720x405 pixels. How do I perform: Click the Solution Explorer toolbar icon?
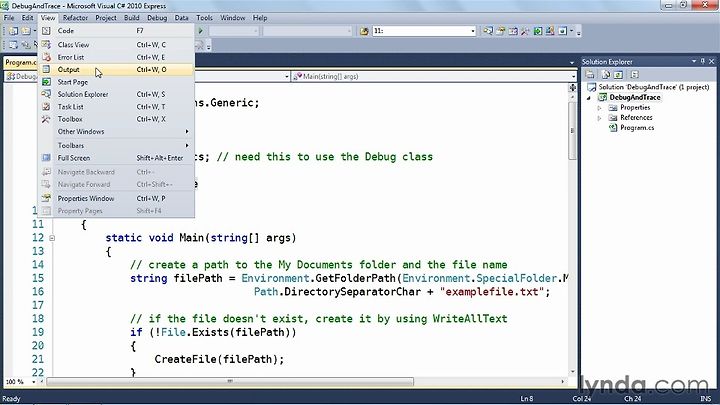click(x=488, y=31)
